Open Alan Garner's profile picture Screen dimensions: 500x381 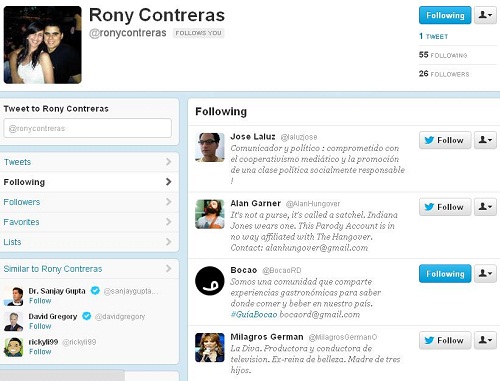click(210, 214)
